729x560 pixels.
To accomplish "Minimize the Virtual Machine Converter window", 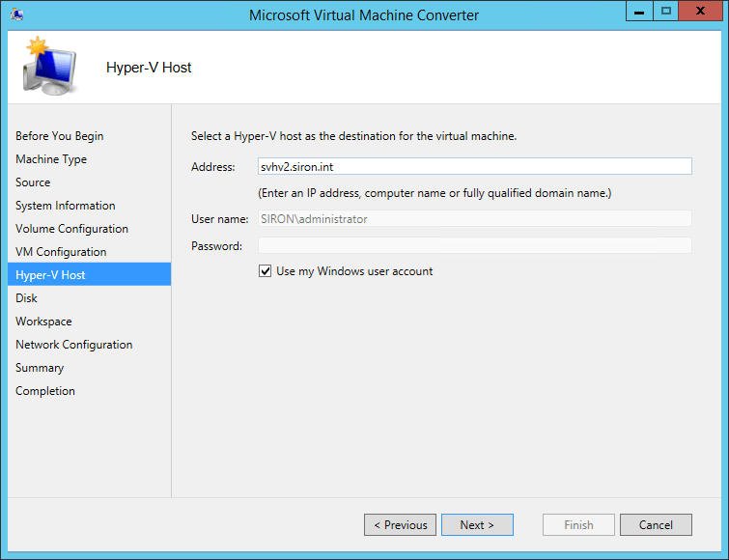I will pos(639,12).
